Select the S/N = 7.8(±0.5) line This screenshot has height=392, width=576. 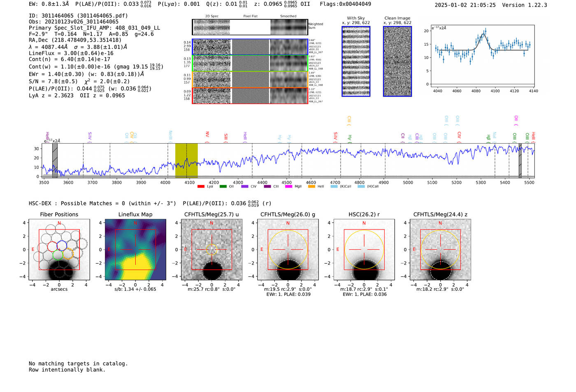79,81
